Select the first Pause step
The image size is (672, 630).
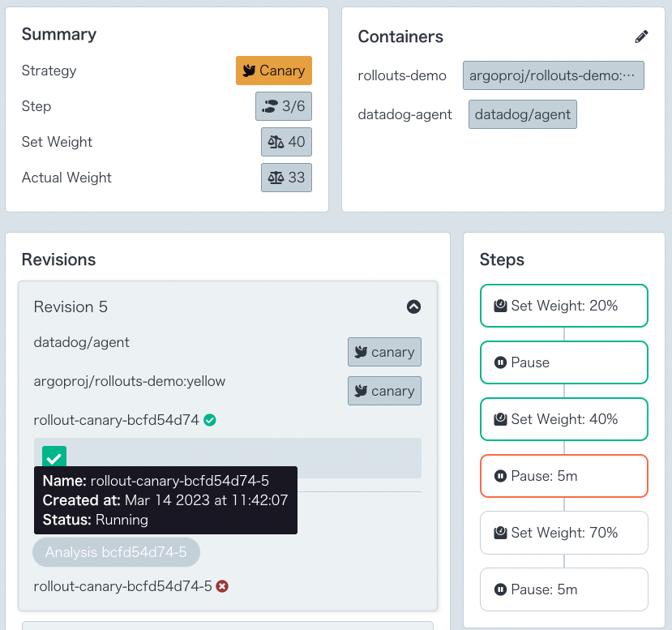pos(564,362)
